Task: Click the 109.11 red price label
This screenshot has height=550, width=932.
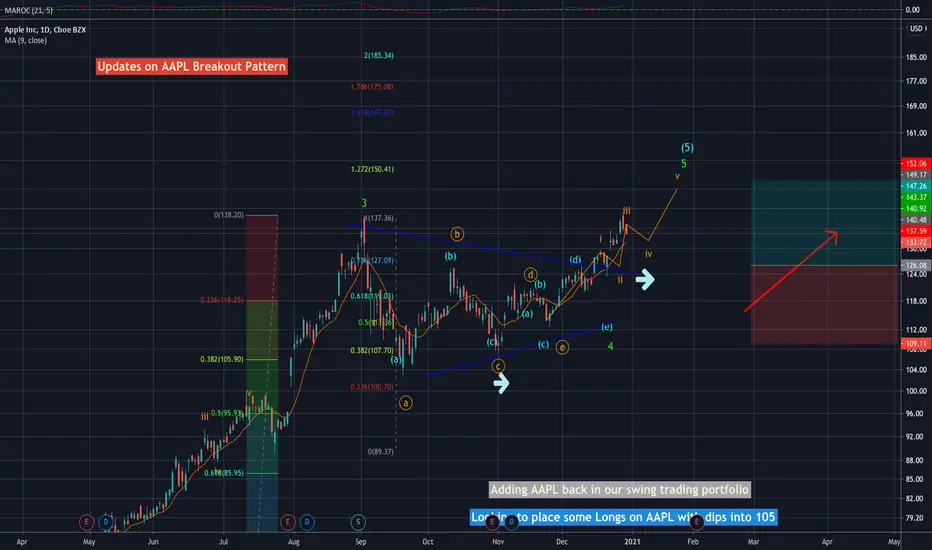Action: coord(916,344)
